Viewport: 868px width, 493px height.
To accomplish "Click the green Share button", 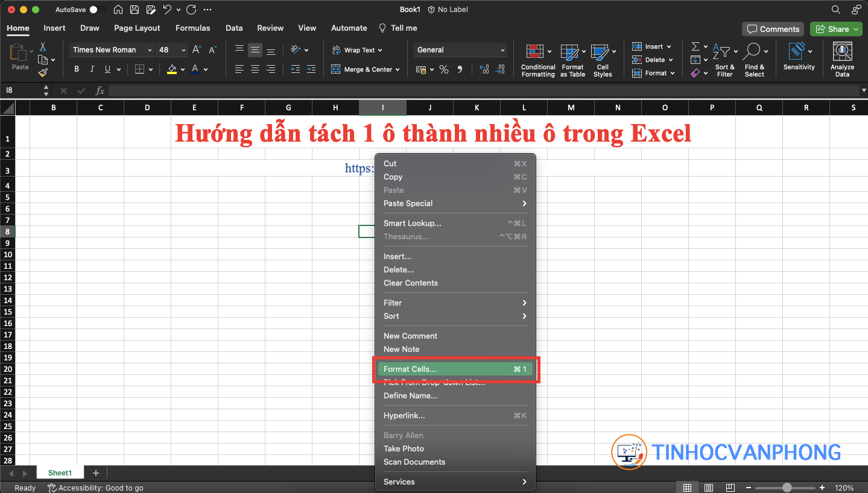I will coord(835,29).
